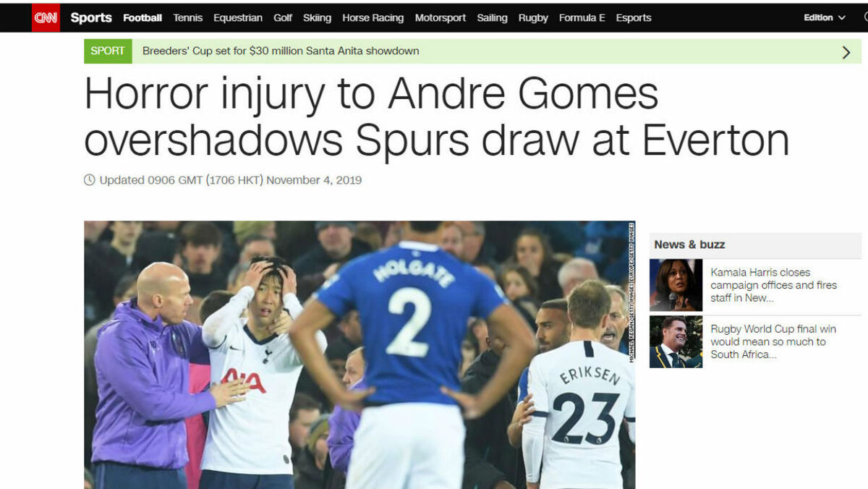Open Horse Racing in the top nav
Screen dimensions: 868x489
(x=373, y=17)
